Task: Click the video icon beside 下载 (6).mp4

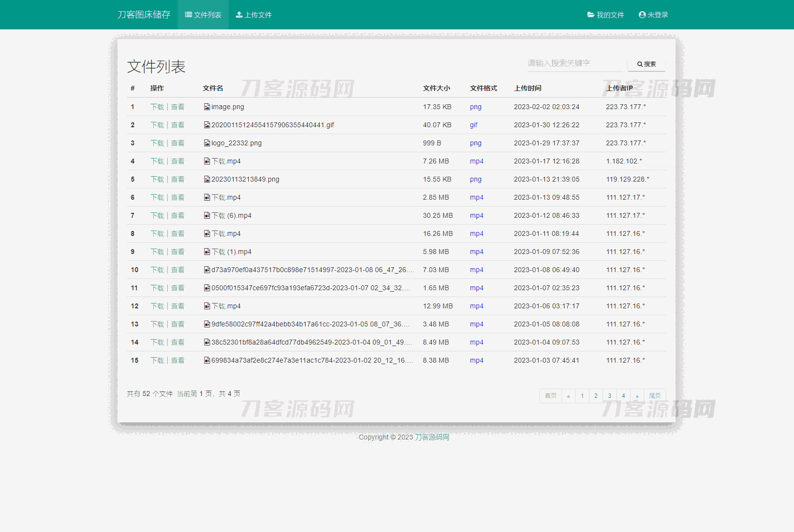Action: click(x=207, y=215)
